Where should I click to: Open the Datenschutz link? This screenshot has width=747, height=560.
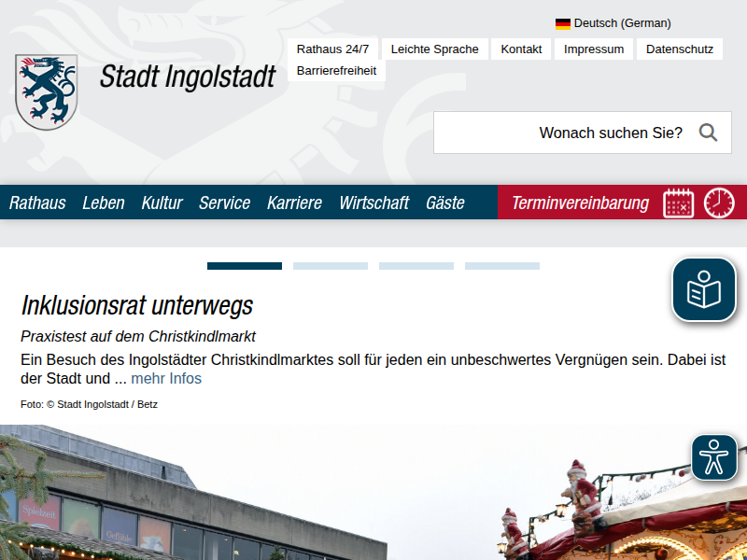[680, 49]
